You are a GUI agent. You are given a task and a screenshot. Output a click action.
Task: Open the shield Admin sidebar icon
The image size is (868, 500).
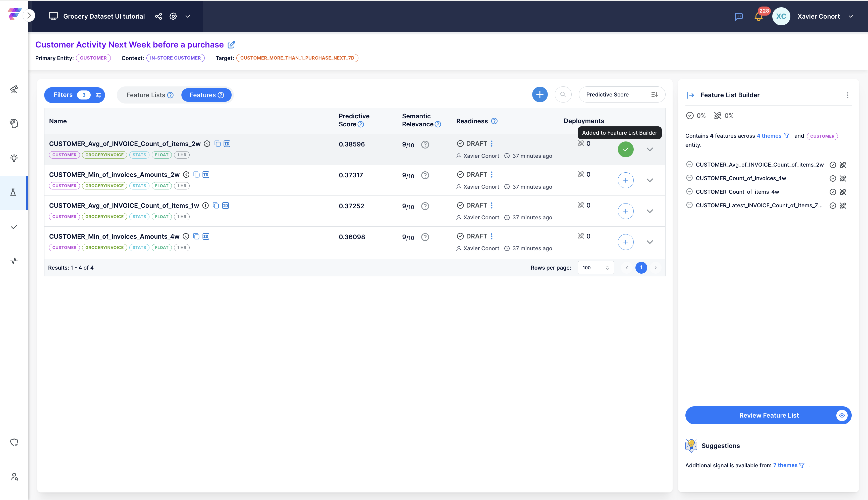[x=14, y=442]
